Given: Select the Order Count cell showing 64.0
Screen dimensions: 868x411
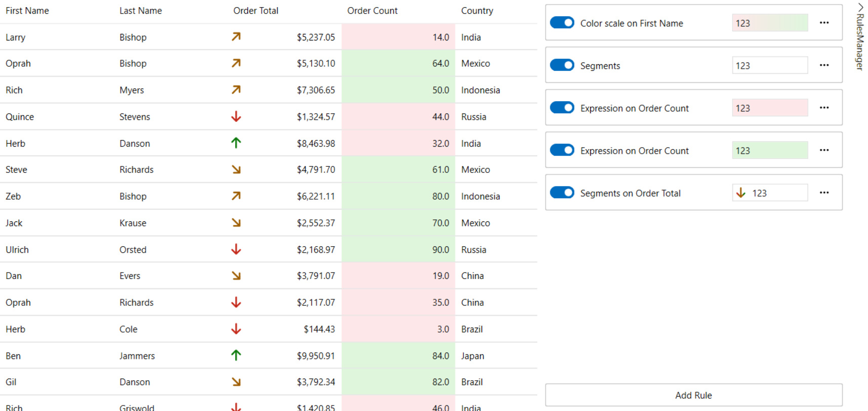Looking at the screenshot, I should tap(398, 64).
